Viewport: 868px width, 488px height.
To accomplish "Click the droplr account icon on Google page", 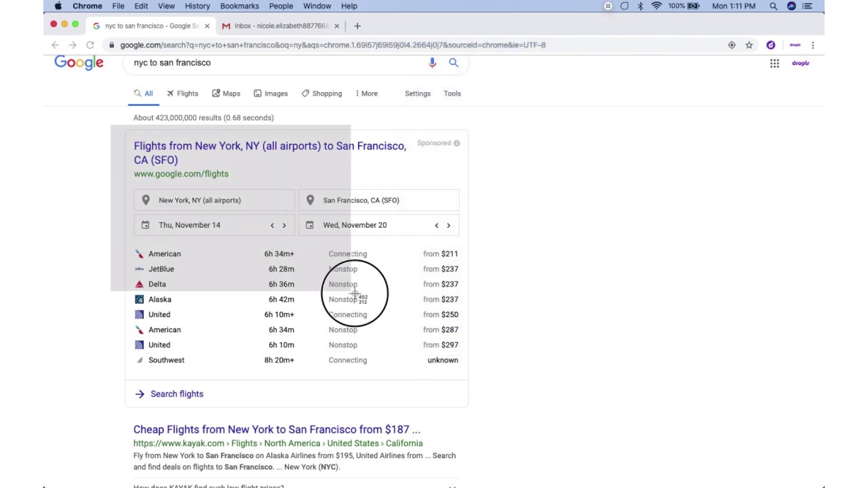I will pyautogui.click(x=800, y=63).
